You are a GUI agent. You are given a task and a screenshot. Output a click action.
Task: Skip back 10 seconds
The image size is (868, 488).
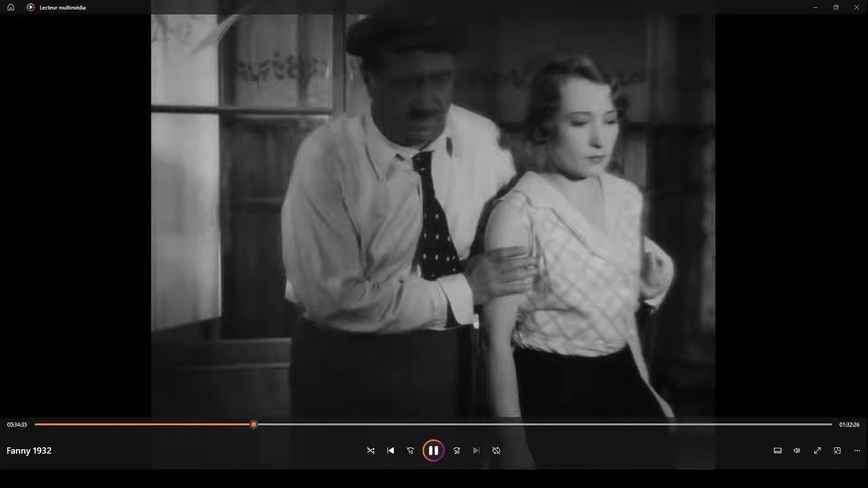pyautogui.click(x=410, y=451)
